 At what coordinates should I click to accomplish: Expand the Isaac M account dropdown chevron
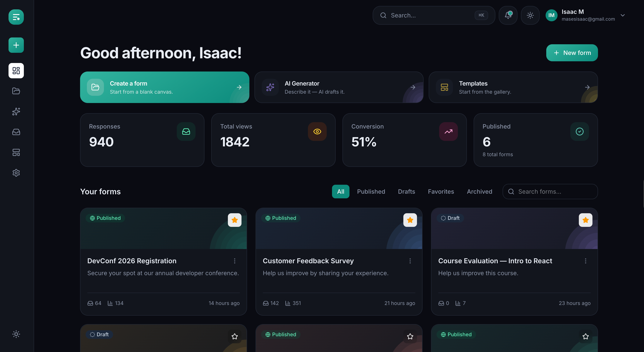[622, 15]
